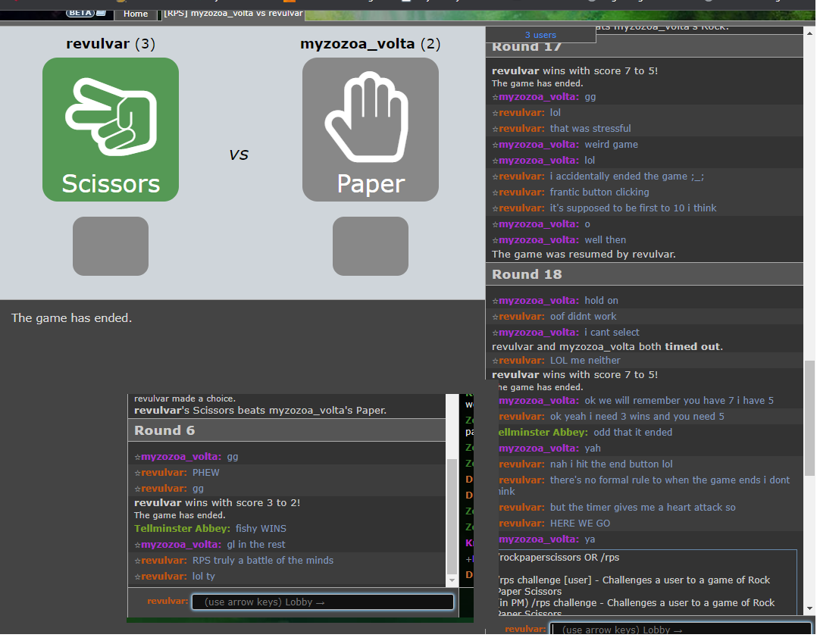Click the 'myzozoa_volta (2)' player name

[371, 43]
